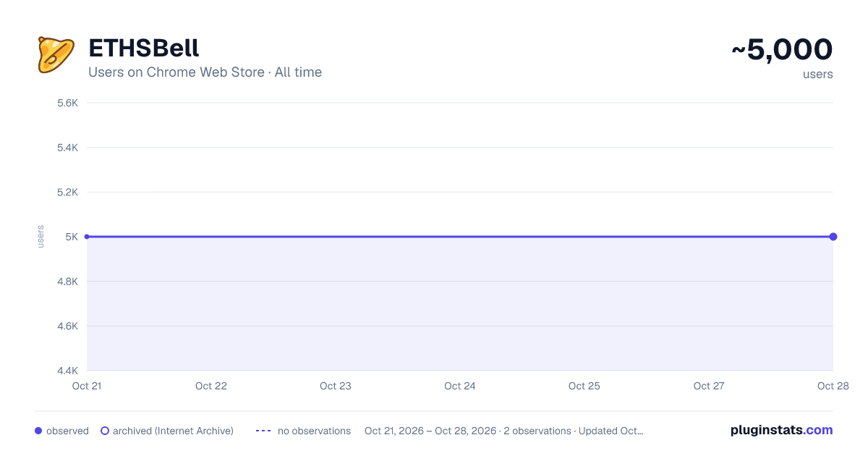Open the pluginstats.com link

click(782, 430)
